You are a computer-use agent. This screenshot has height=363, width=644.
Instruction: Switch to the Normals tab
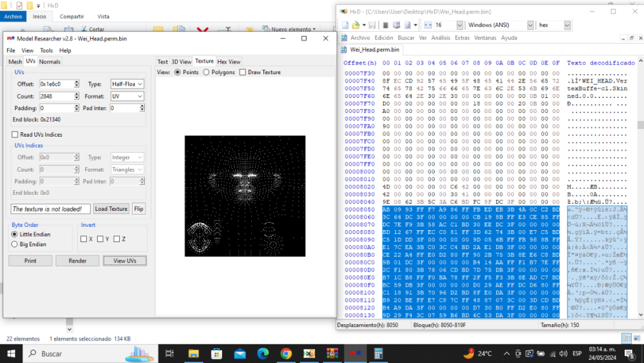pos(50,62)
